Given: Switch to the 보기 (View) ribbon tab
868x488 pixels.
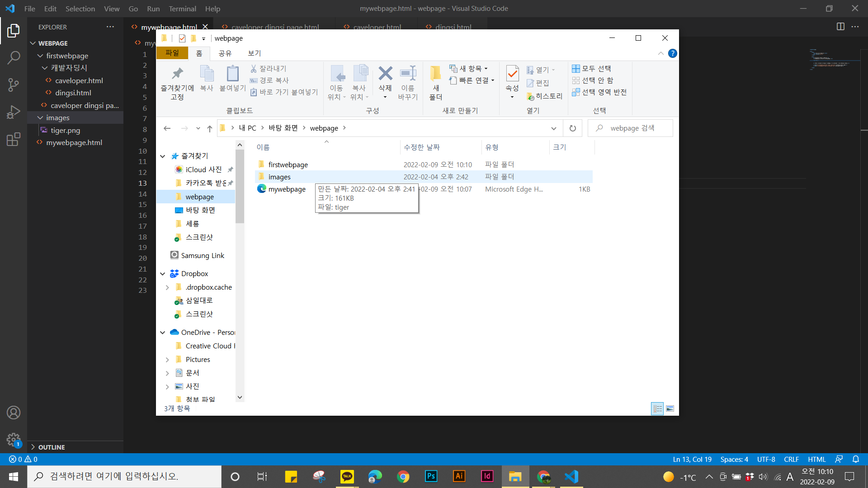Looking at the screenshot, I should (254, 53).
